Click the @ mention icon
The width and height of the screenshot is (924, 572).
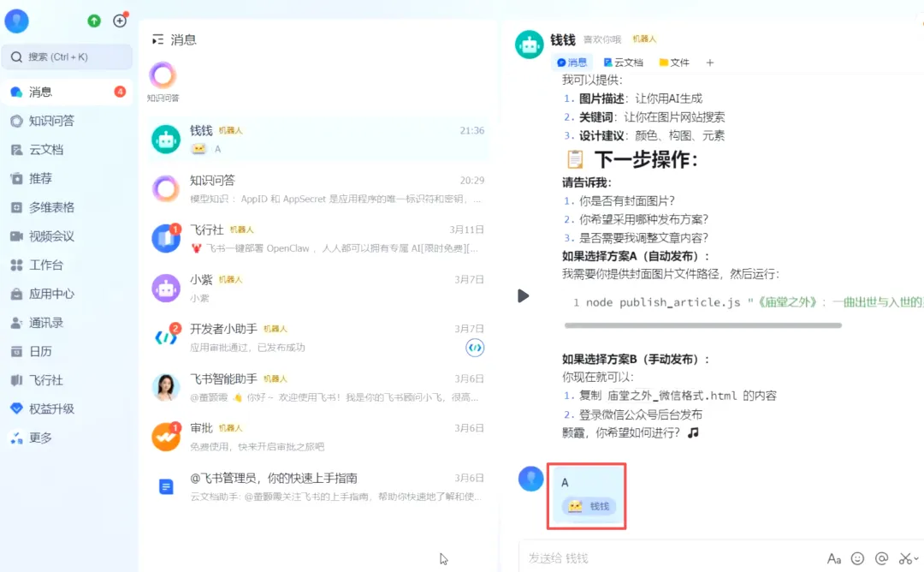(x=881, y=558)
